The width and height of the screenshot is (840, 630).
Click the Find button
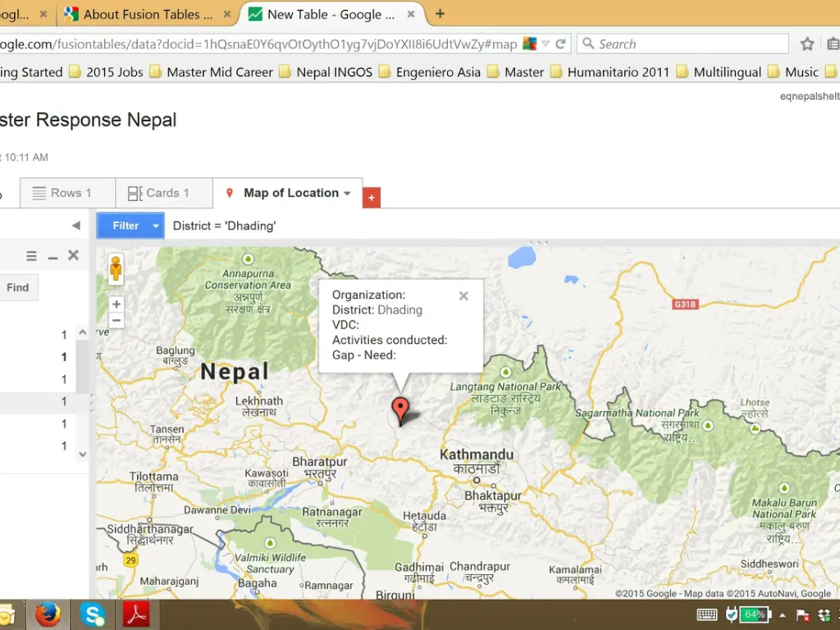pyautogui.click(x=18, y=288)
